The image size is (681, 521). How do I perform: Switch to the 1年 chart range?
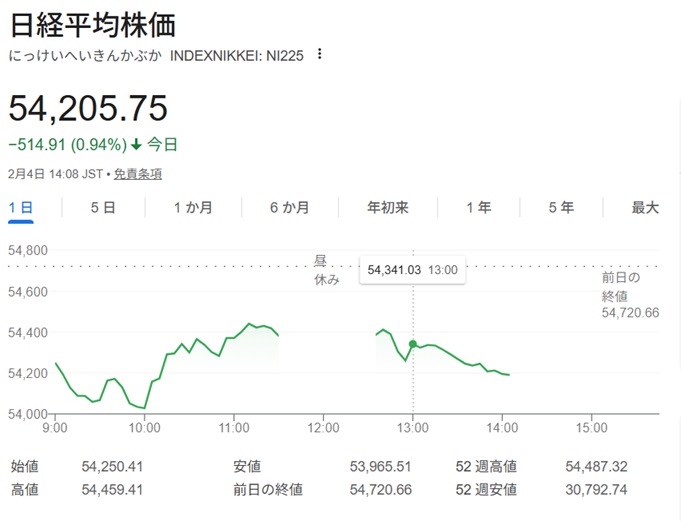pos(478,208)
